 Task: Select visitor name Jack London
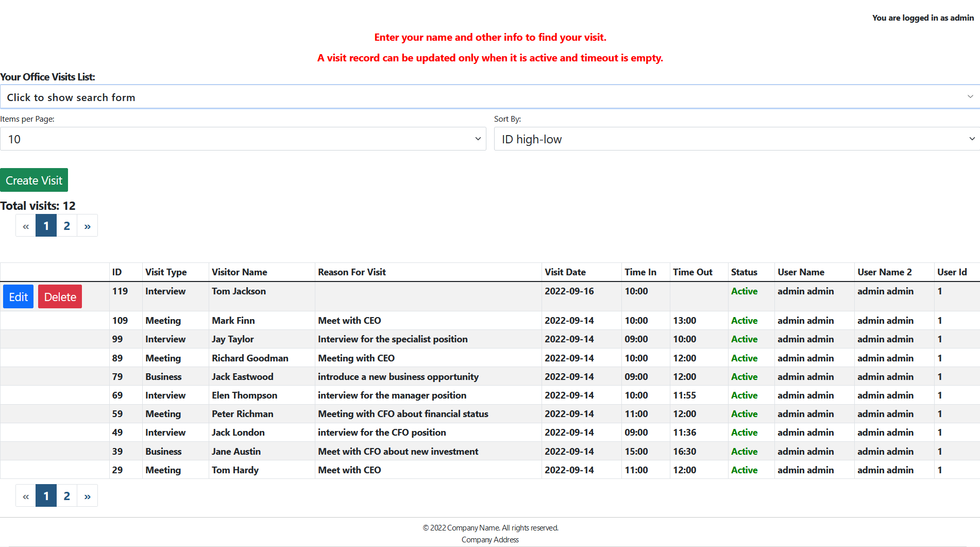238,433
